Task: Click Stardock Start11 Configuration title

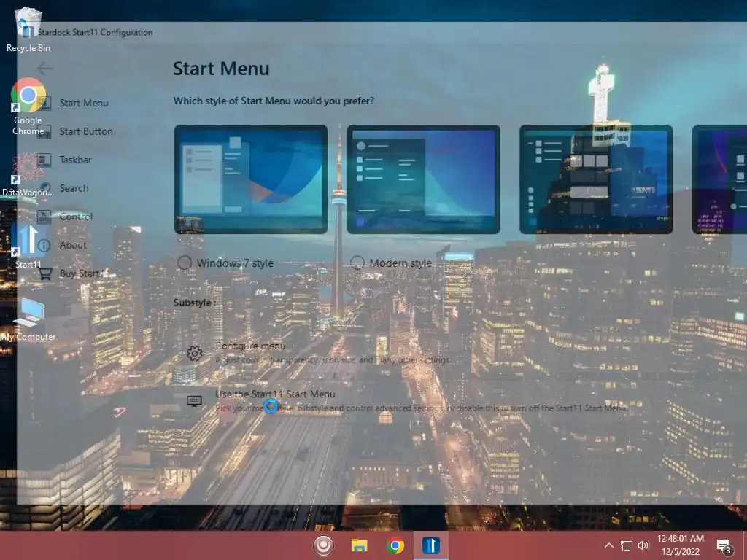Action: 96,32
